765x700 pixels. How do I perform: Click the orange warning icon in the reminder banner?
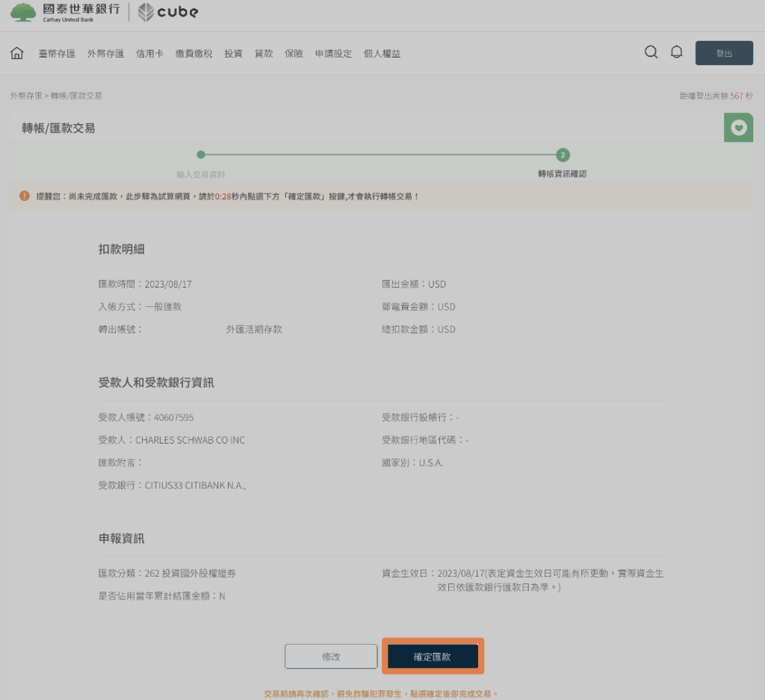click(x=23, y=194)
